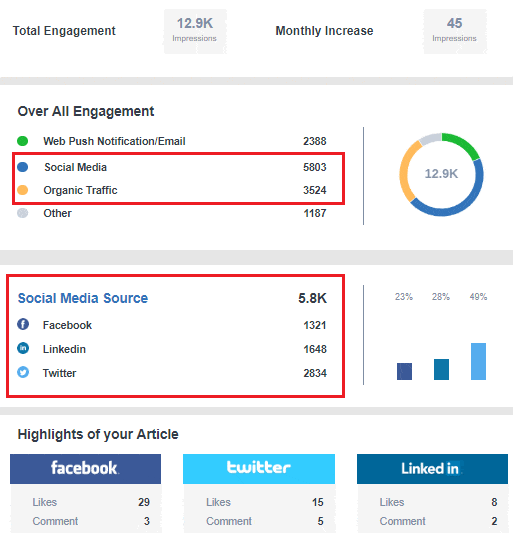Click the Social Media row label
This screenshot has width=513, height=533.
point(75,167)
